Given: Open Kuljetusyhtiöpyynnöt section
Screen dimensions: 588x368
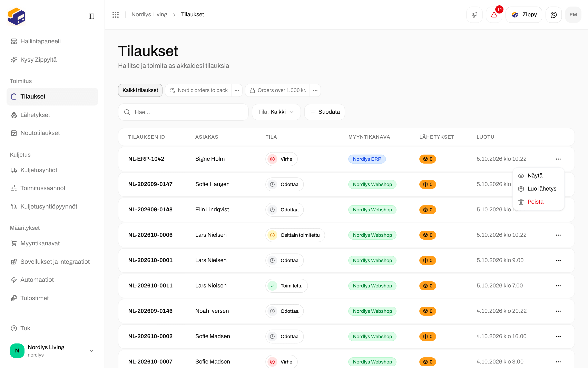Looking at the screenshot, I should (52, 206).
